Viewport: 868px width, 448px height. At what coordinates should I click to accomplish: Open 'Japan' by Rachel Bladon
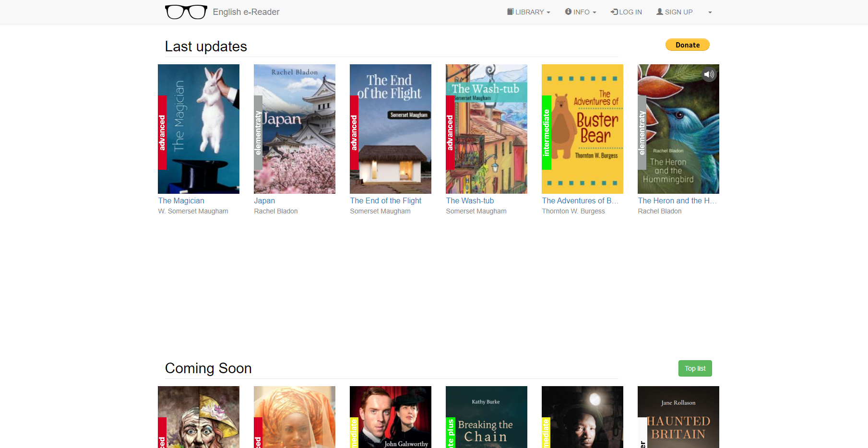(x=264, y=200)
